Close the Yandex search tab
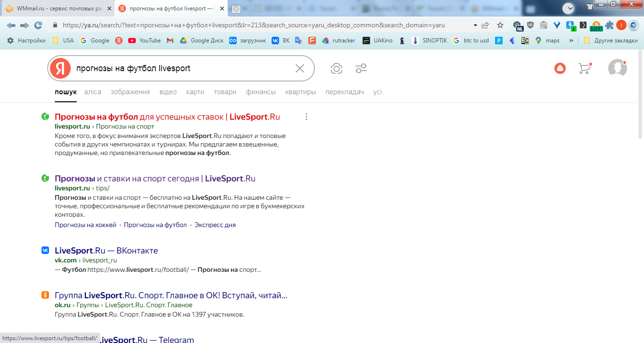Screen dimensions: 644x343 221,9
